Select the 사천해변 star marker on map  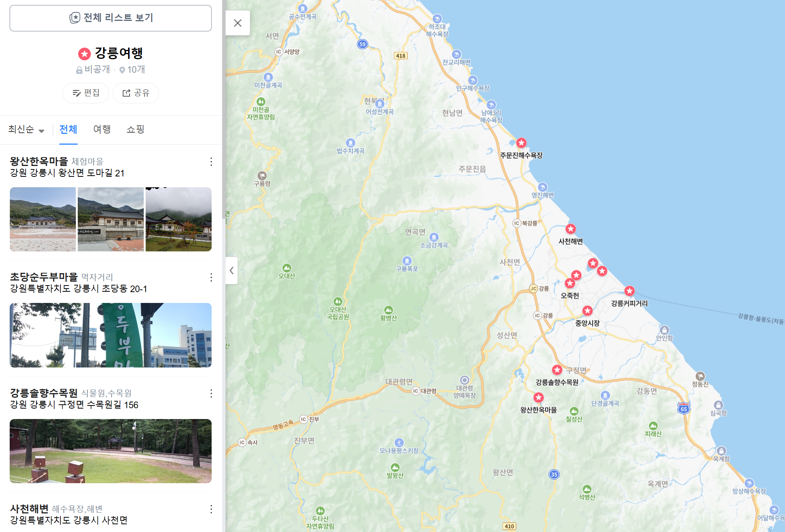[x=571, y=229]
